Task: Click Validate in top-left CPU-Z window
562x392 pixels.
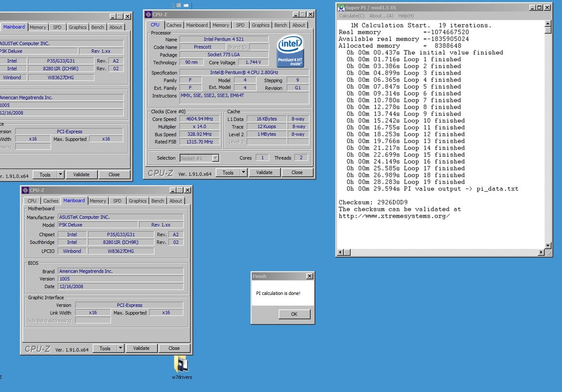Action: click(x=81, y=174)
